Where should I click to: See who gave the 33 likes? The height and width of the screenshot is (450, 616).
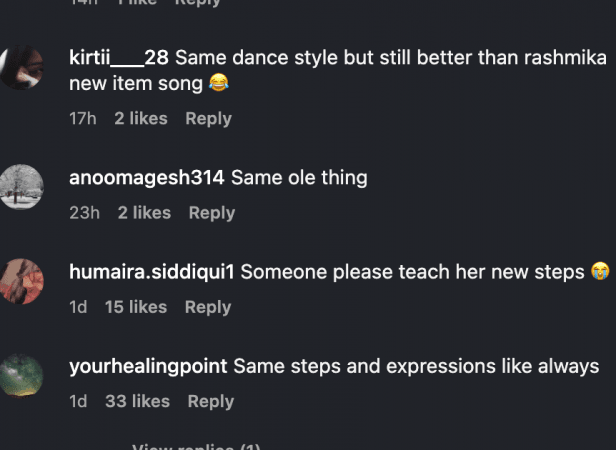137,401
